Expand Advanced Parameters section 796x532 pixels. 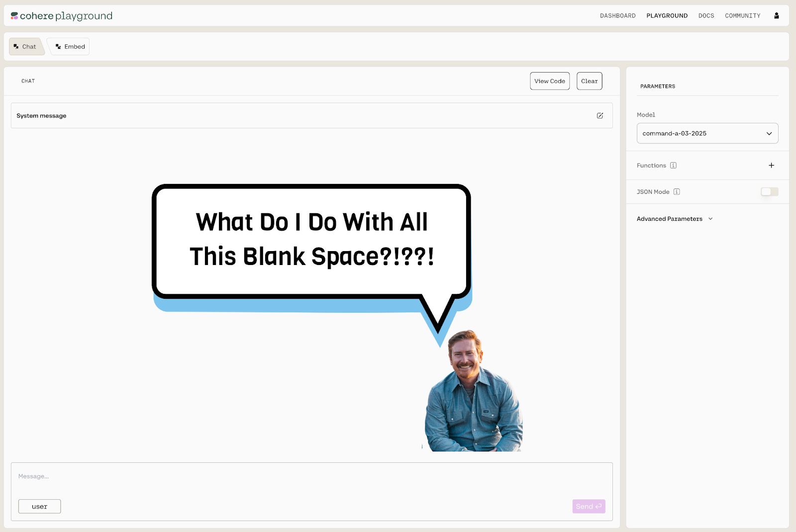(x=675, y=219)
